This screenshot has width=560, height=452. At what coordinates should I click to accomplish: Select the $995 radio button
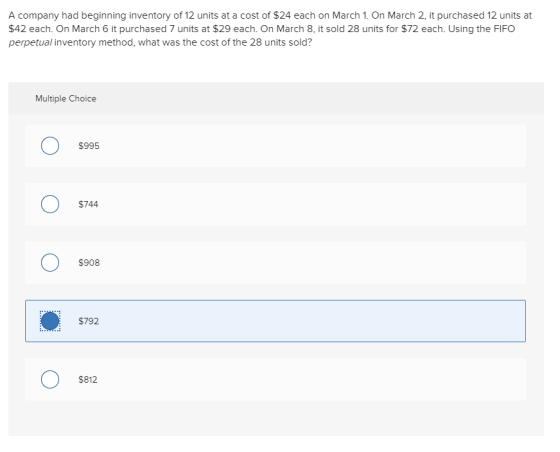pos(50,146)
